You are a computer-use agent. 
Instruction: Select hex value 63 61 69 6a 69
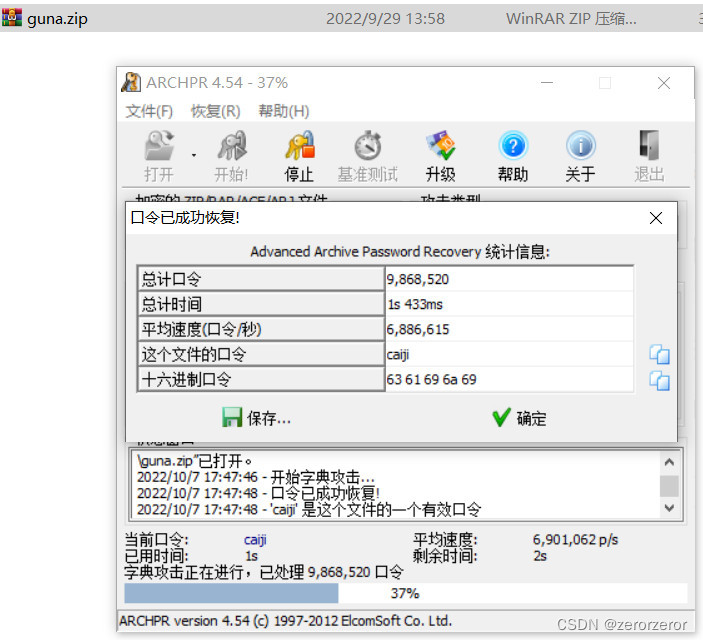click(509, 379)
